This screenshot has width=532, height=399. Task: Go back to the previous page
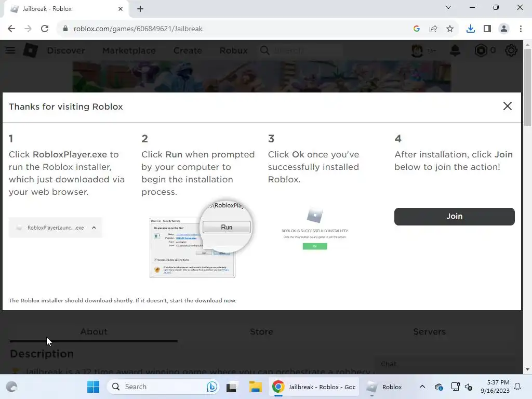pos(11,29)
